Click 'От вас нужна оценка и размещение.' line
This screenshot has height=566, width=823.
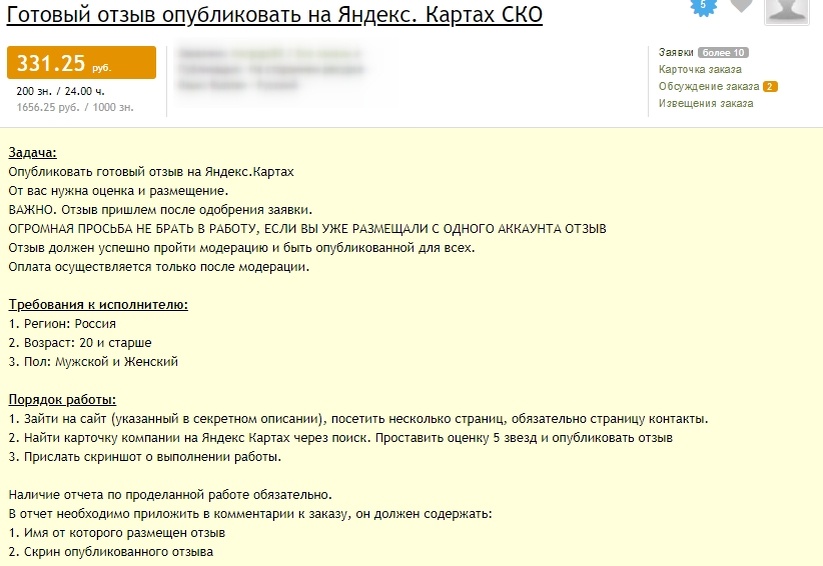point(119,191)
